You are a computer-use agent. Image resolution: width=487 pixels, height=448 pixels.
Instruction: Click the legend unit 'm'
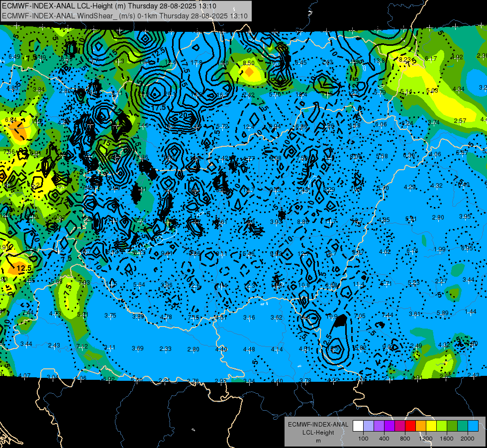point(318,441)
